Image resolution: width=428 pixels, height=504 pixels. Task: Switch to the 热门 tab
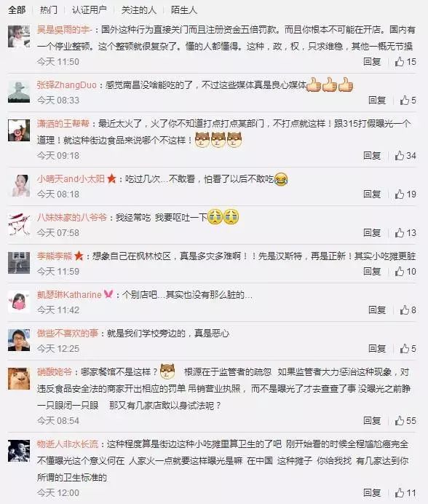click(49, 10)
